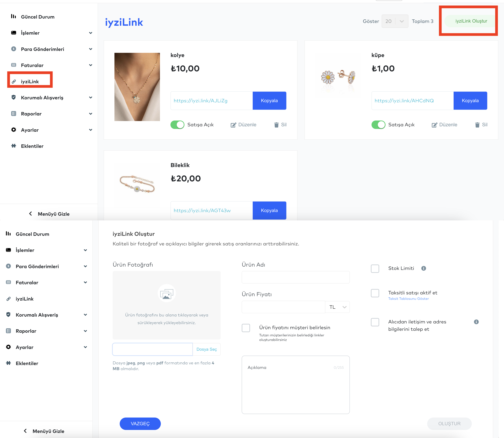Click the image upload placeholder icon
The height and width of the screenshot is (438, 504).
click(x=167, y=293)
